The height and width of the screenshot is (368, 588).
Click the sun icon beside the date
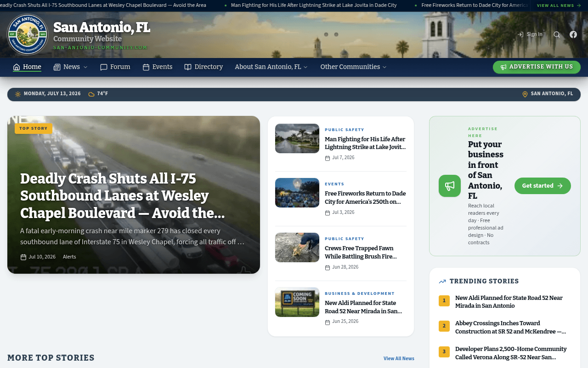[x=18, y=94]
